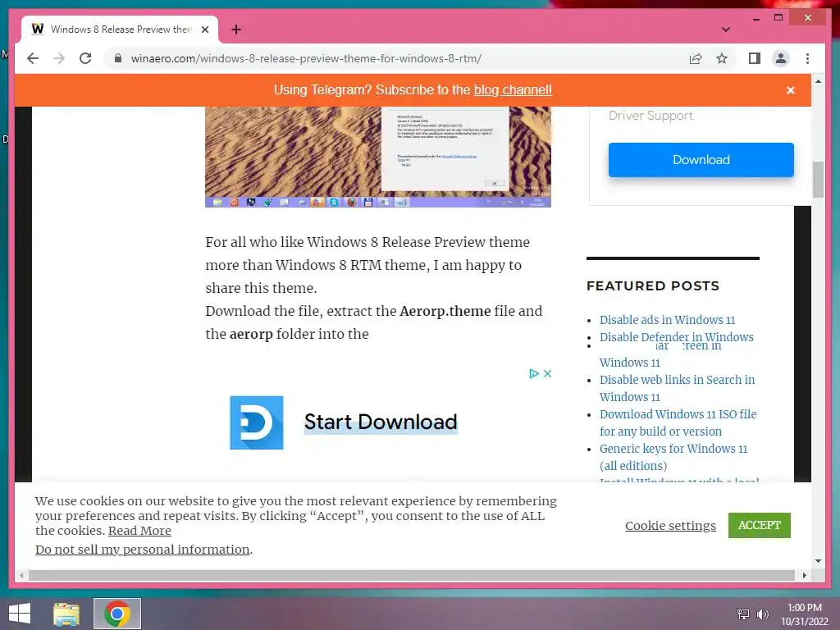This screenshot has height=630, width=840.
Task: Click the scroll up arrow
Action: [x=818, y=81]
